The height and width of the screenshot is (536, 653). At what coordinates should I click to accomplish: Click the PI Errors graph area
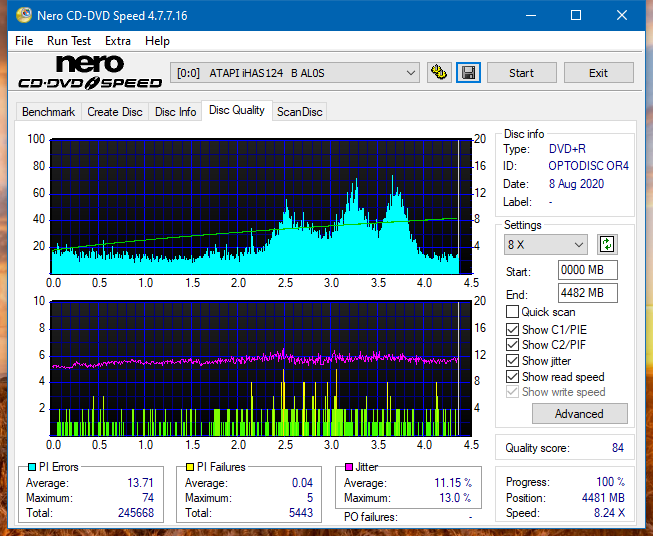[261, 207]
